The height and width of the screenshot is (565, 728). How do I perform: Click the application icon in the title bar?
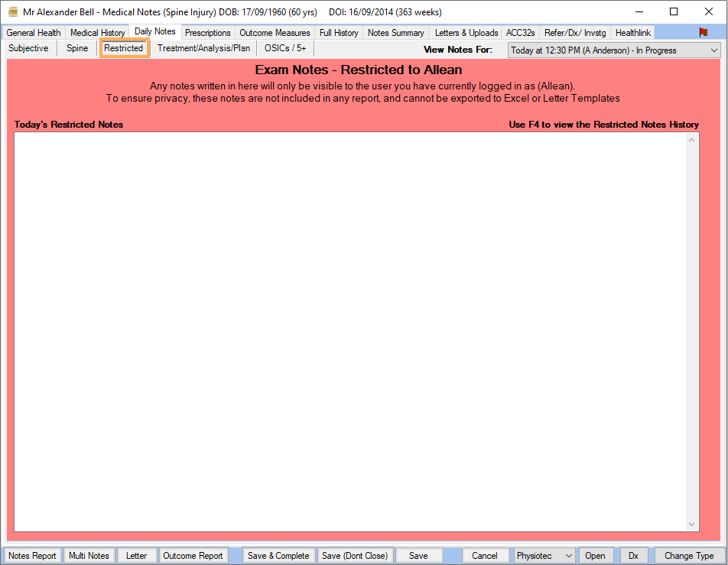pyautogui.click(x=11, y=11)
